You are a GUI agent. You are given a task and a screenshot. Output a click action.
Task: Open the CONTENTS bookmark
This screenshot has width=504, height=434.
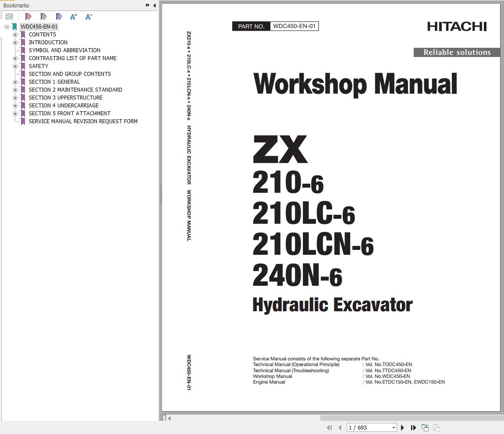point(43,34)
